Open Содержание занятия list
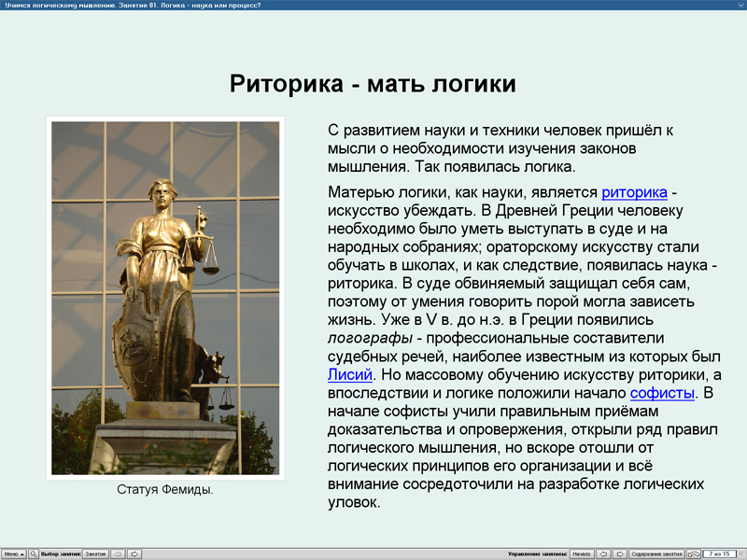747x560 pixels. click(657, 553)
